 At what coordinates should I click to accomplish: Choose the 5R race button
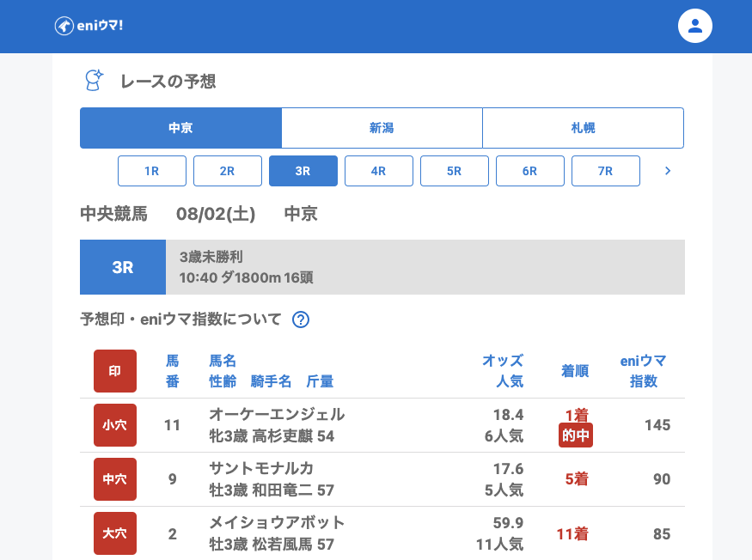point(455,171)
